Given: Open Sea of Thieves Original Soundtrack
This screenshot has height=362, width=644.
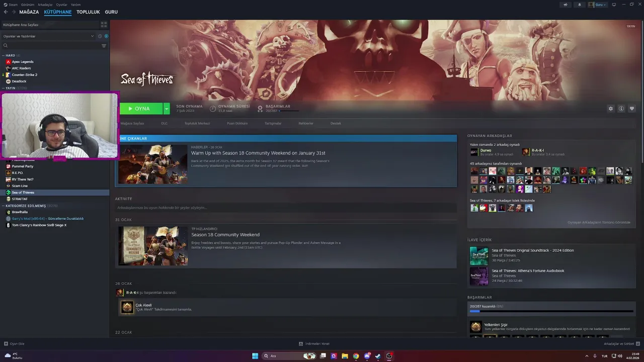Looking at the screenshot, I should pyautogui.click(x=532, y=250).
